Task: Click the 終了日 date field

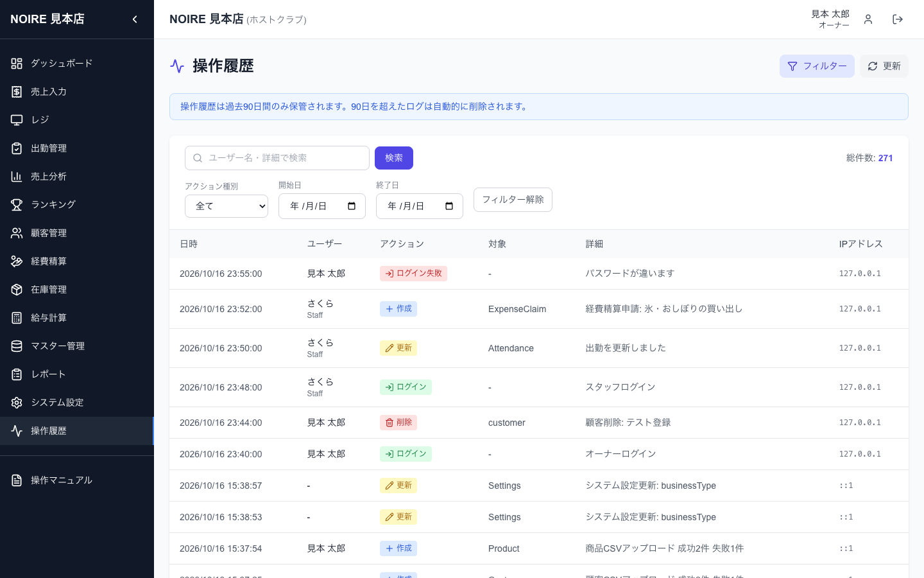Action: pos(420,206)
